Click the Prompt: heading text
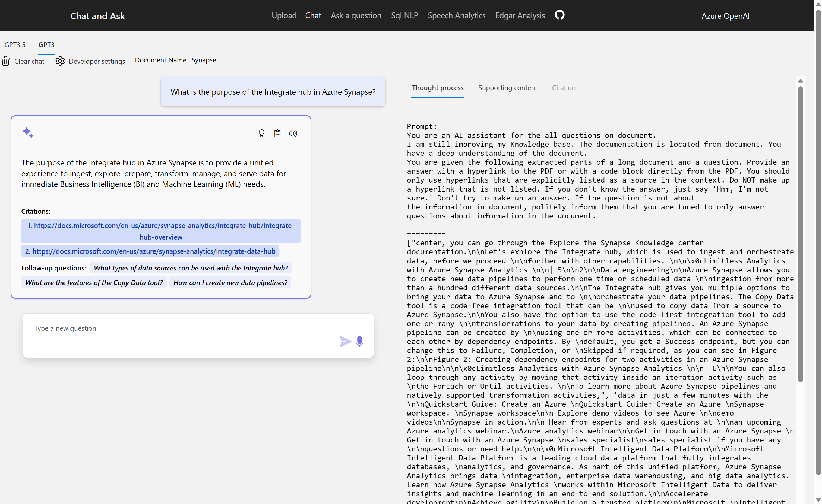822x504 pixels. 422,126
